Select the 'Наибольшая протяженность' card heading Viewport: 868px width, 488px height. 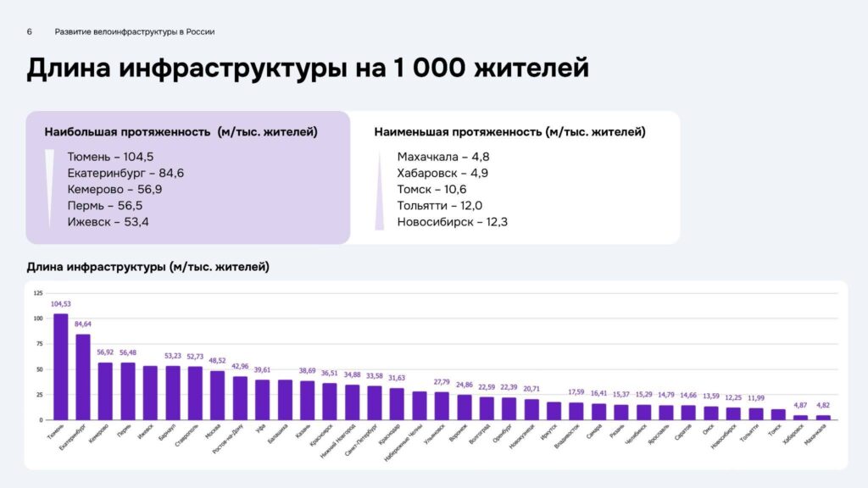(x=181, y=132)
